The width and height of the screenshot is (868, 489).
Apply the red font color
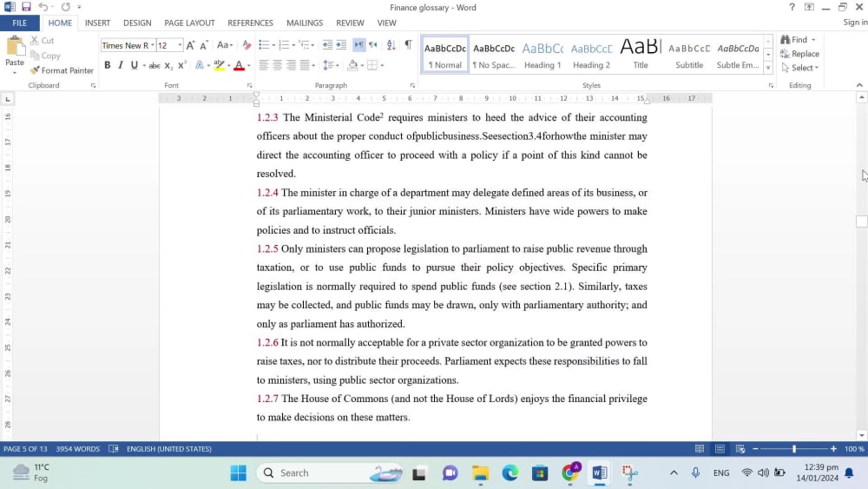[x=239, y=65]
